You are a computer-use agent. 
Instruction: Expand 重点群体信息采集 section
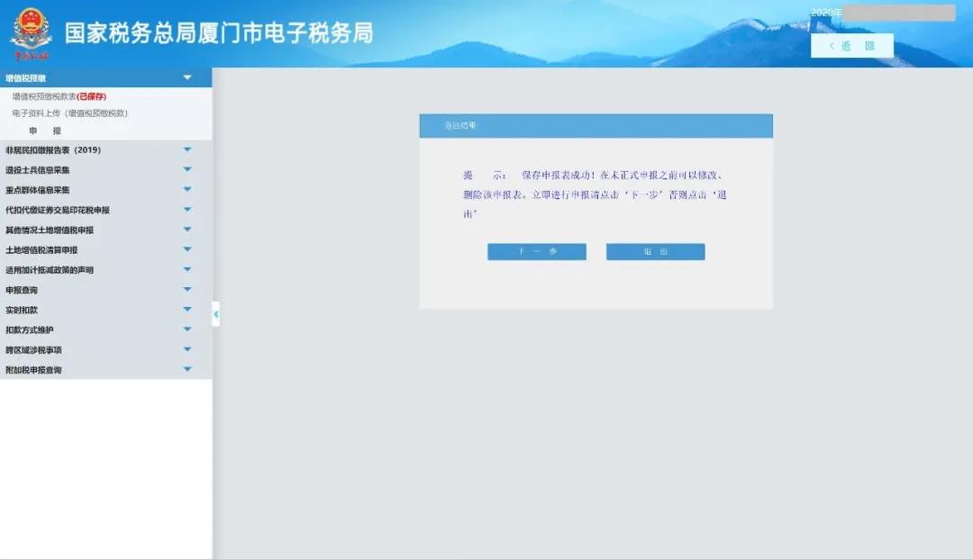coord(187,189)
